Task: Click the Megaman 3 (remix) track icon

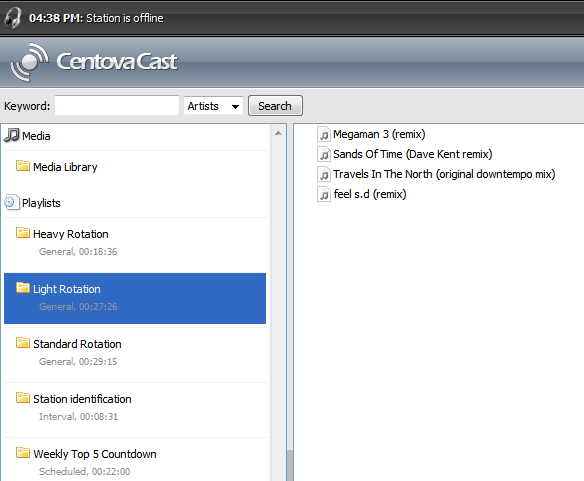Action: tap(324, 134)
